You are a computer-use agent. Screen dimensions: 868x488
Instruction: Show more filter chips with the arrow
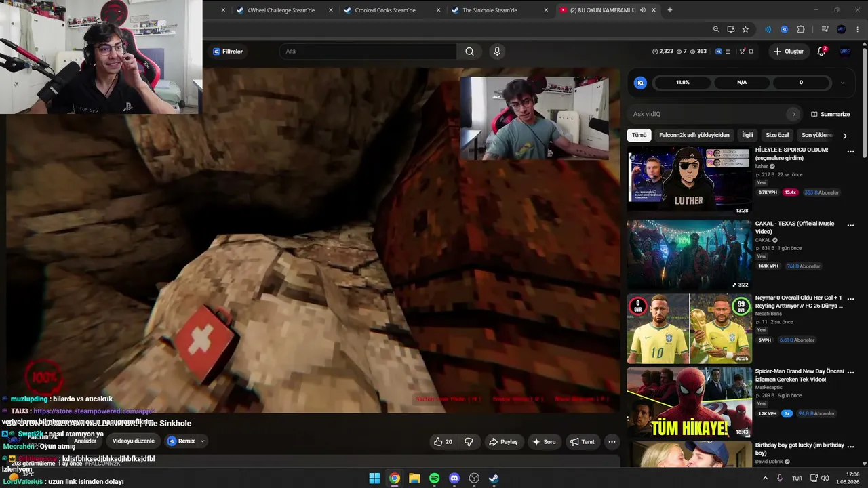844,136
